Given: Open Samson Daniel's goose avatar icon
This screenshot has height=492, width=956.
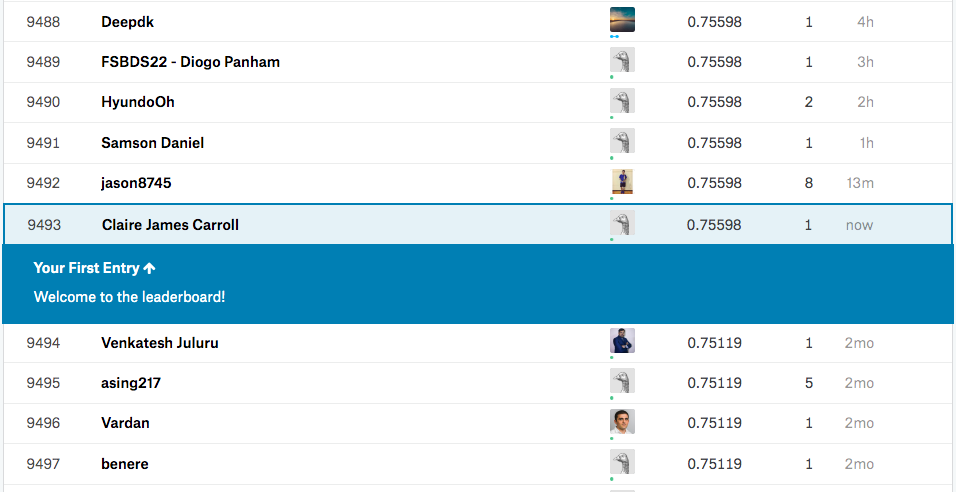Looking at the screenshot, I should pyautogui.click(x=622, y=141).
